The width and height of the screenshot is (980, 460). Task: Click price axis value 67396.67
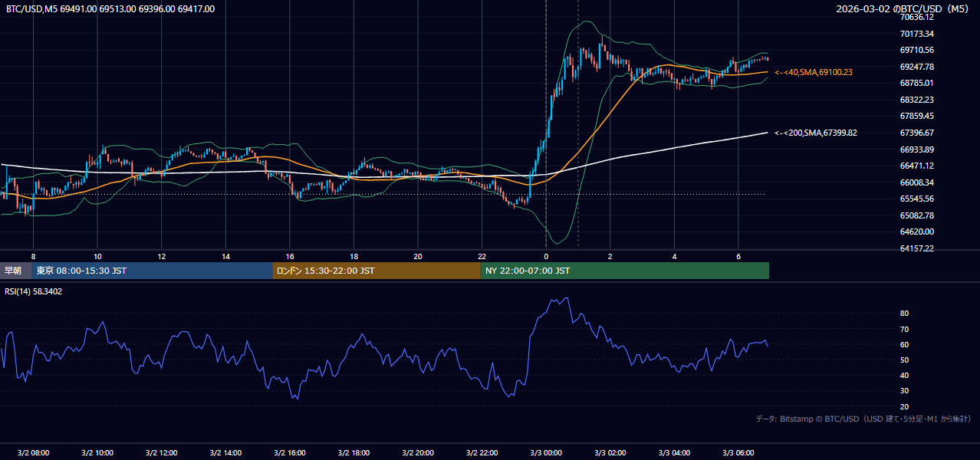point(917,133)
